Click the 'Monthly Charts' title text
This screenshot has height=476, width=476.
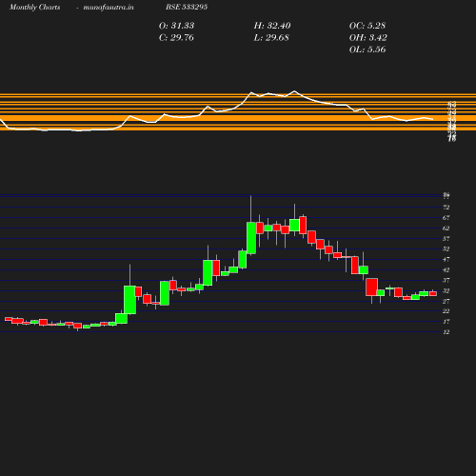tap(35, 7)
